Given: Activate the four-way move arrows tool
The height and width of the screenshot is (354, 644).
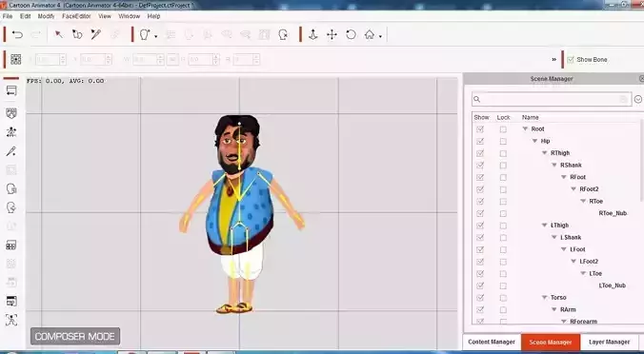Looking at the screenshot, I should click(332, 34).
